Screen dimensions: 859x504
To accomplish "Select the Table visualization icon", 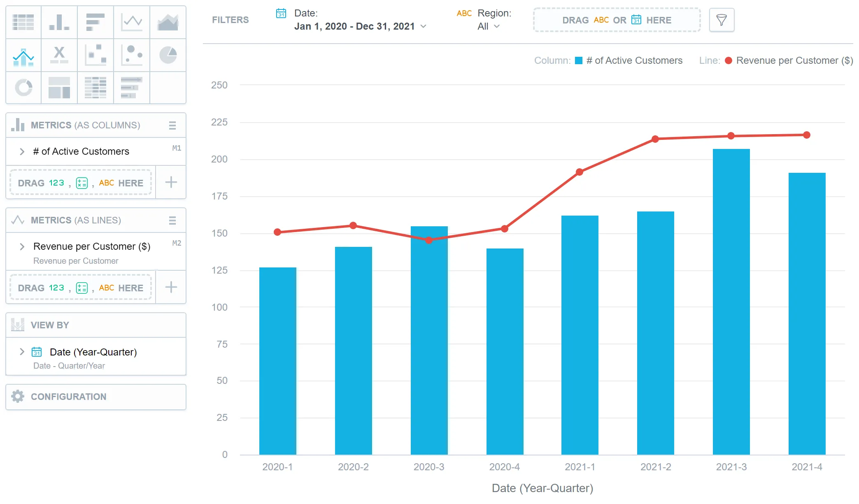I will pos(23,22).
